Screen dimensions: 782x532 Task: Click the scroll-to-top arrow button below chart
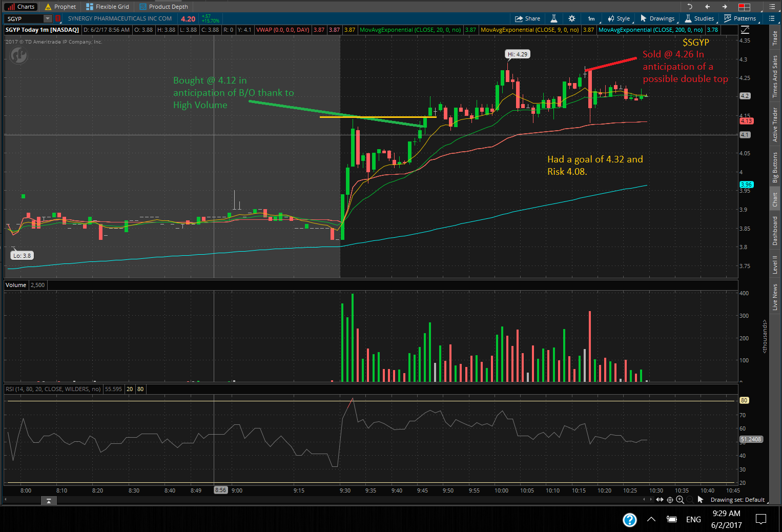coord(49,501)
